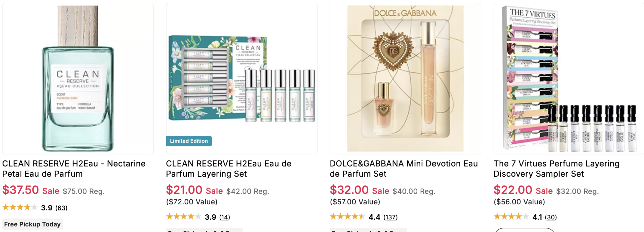This screenshot has height=232, width=644.
Task: Click CLEAN RESERVE Eau de Parfum Layering Set title
Action: 228,169
